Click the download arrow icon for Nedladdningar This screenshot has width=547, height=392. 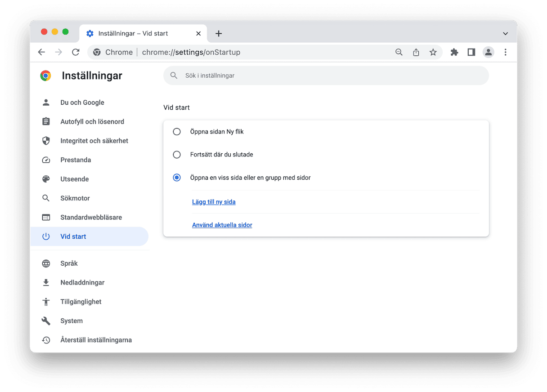[x=46, y=282]
